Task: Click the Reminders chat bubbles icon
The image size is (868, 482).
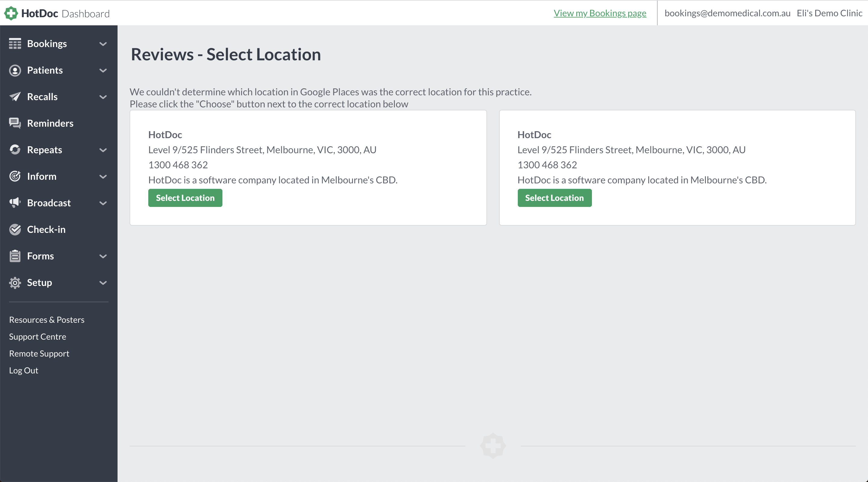Action: [x=15, y=123]
